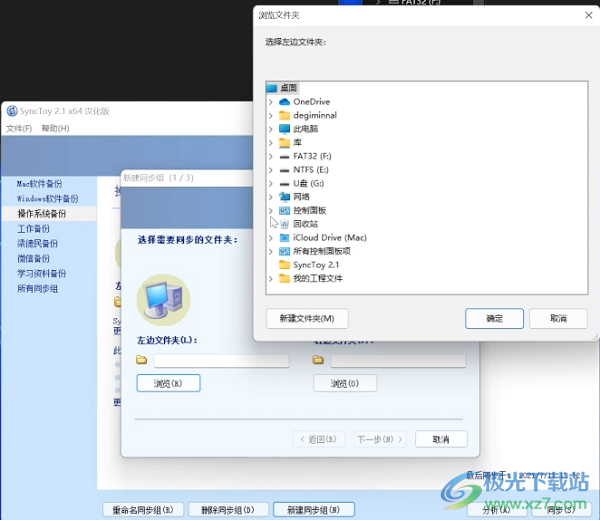Viewport: 600px width, 520px height.
Task: Click the OneDrive cloud icon
Action: [x=284, y=102]
